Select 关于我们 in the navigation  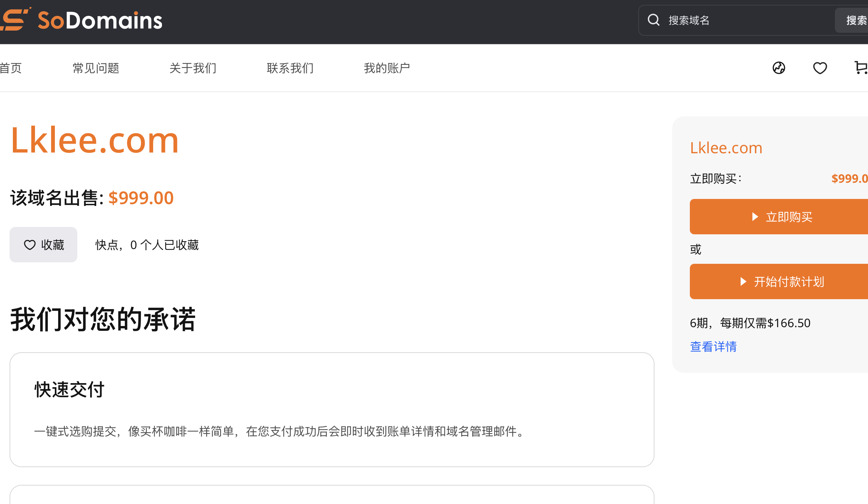193,68
